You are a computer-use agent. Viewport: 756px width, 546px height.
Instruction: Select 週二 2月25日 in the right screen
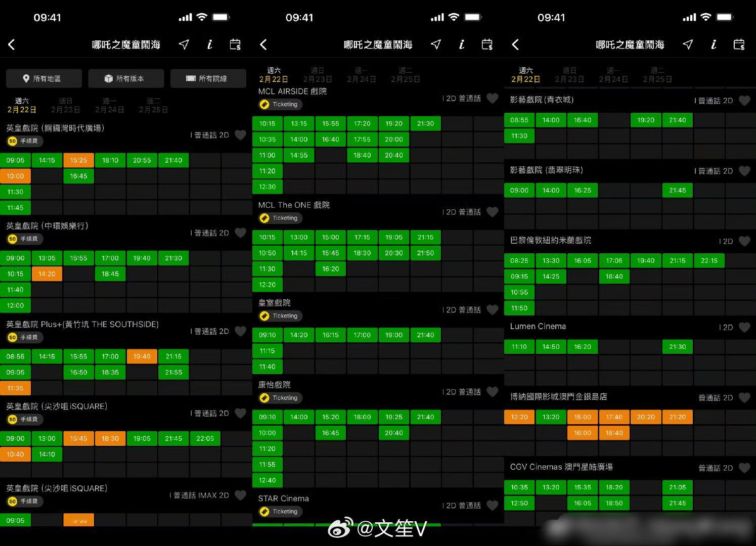[657, 75]
